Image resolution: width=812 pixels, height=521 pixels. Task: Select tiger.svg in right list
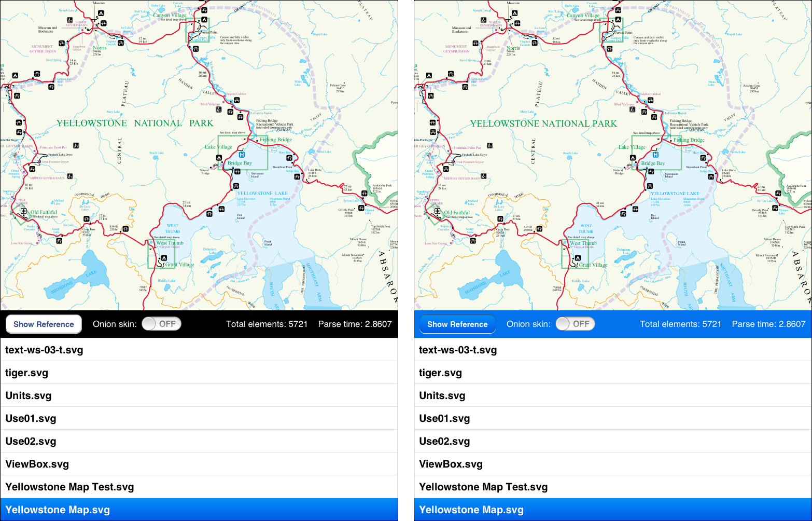(x=613, y=373)
